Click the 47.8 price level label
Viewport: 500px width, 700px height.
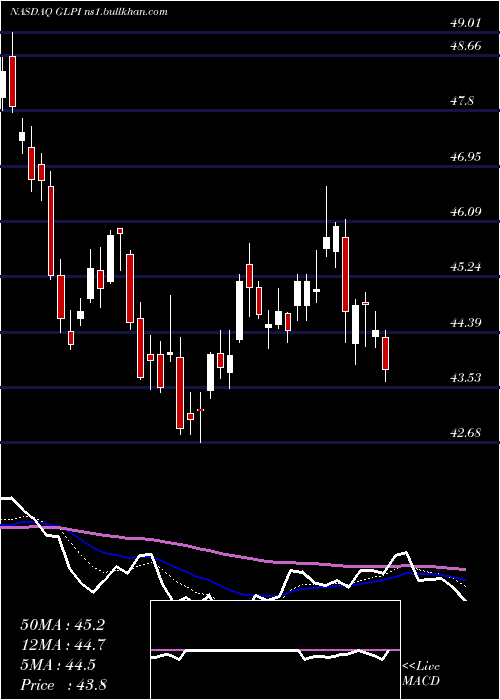point(462,101)
